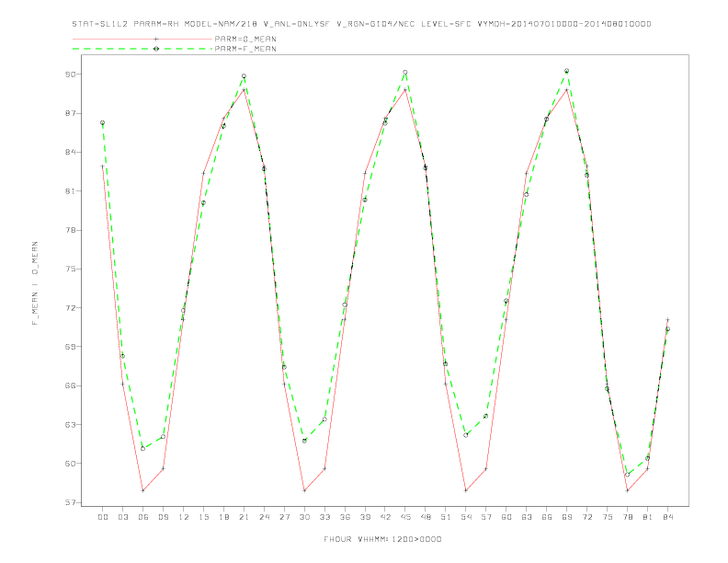728x563 pixels.
Task: Click the x-axis forecast hour label 48
Action: (x=426, y=517)
